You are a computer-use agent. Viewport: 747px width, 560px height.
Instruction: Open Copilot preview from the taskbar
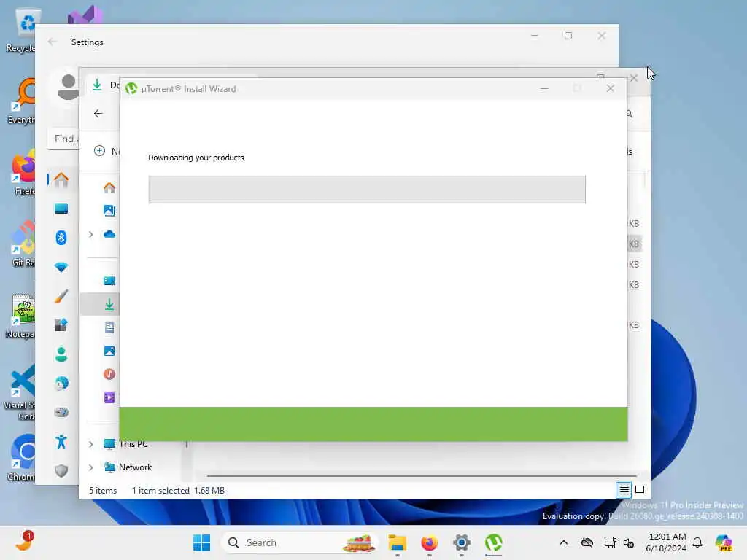tap(724, 542)
